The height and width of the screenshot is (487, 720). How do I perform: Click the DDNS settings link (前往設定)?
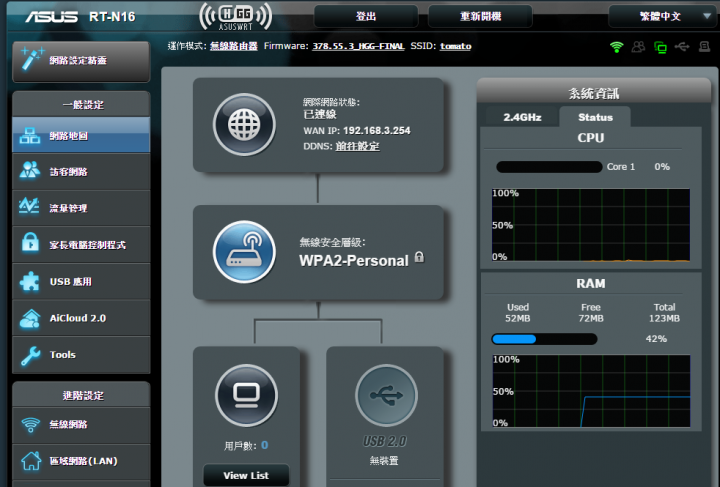coord(358,146)
